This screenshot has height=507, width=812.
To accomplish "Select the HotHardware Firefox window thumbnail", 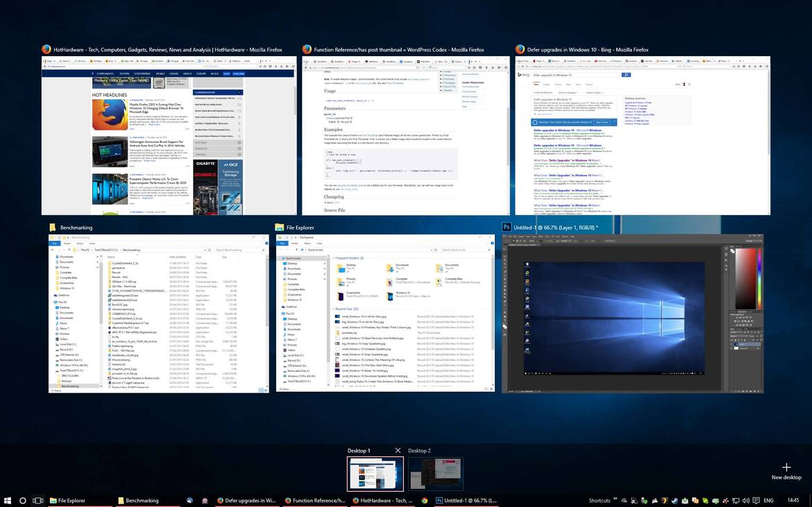I will tap(169, 135).
